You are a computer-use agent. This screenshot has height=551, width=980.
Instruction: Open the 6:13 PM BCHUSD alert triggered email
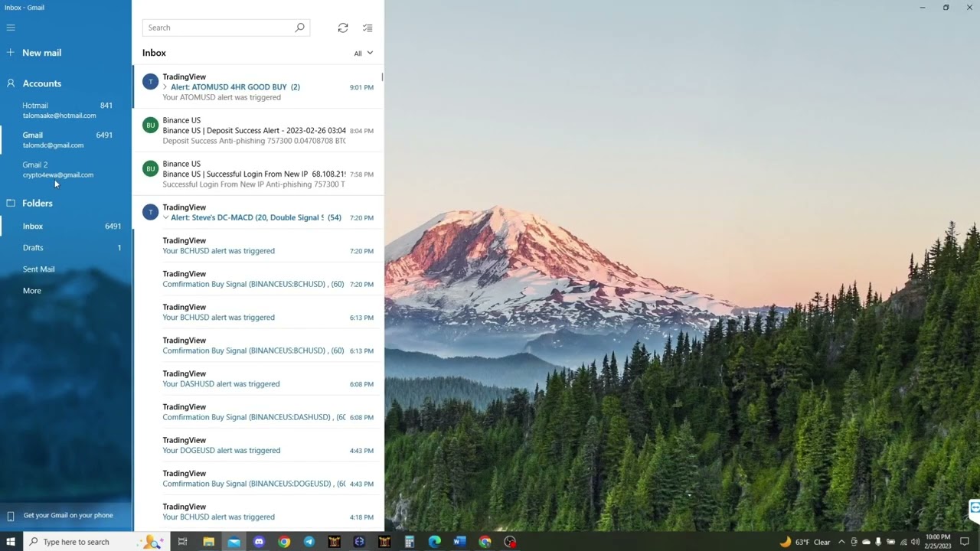pos(258,312)
